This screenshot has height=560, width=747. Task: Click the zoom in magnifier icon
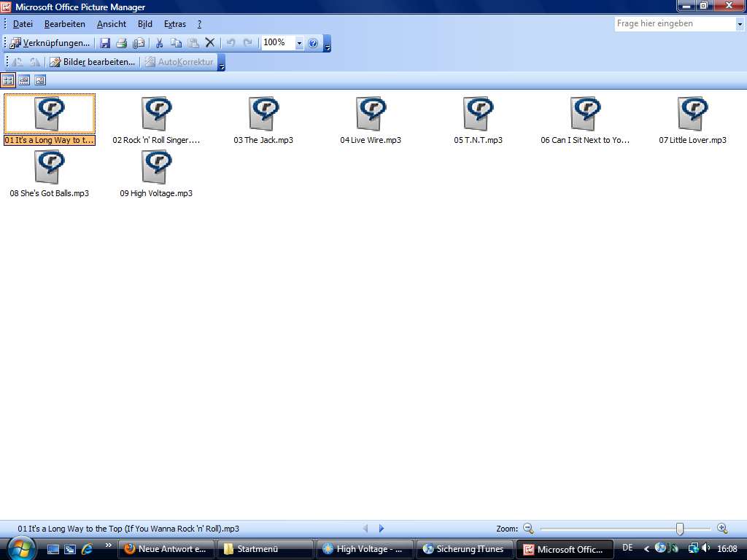click(722, 528)
